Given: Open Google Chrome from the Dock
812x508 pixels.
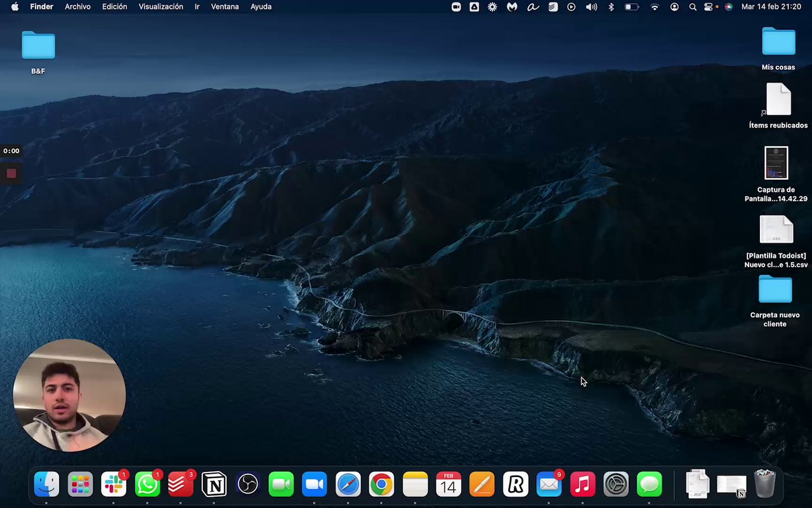Looking at the screenshot, I should (x=381, y=485).
